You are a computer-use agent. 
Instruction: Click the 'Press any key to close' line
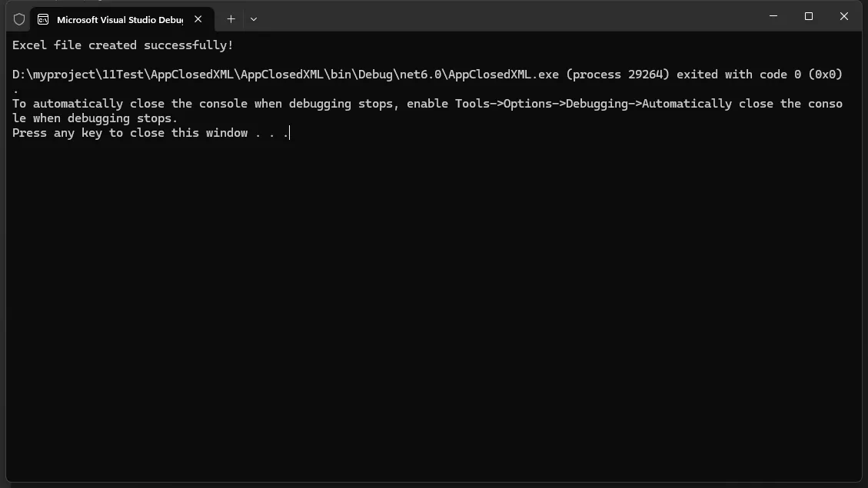pyautogui.click(x=150, y=133)
